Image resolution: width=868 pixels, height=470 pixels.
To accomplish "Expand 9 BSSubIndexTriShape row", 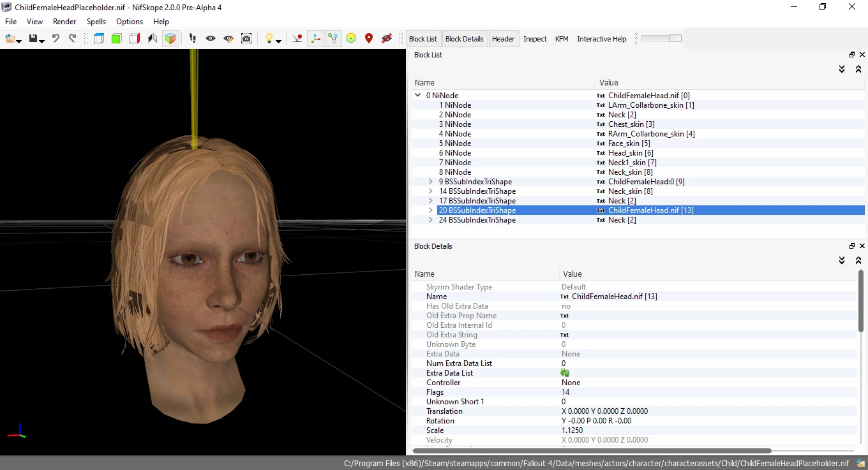I will 431,182.
